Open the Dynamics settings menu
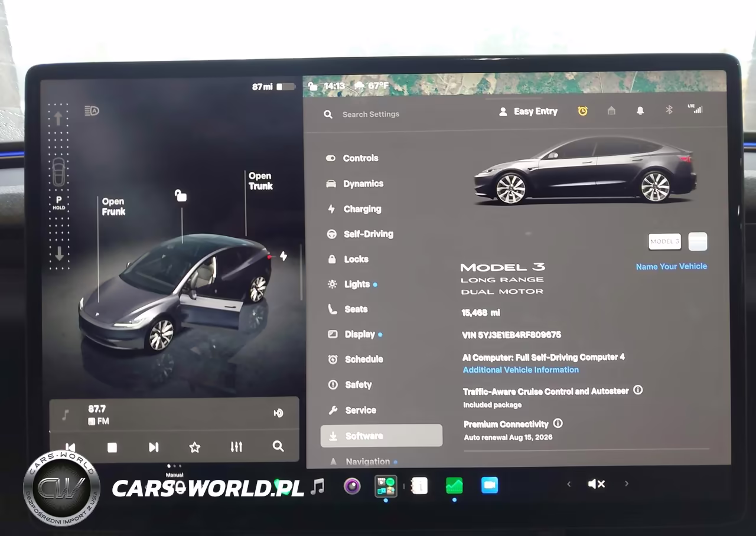Screen dimensions: 756x536 [x=354, y=184]
